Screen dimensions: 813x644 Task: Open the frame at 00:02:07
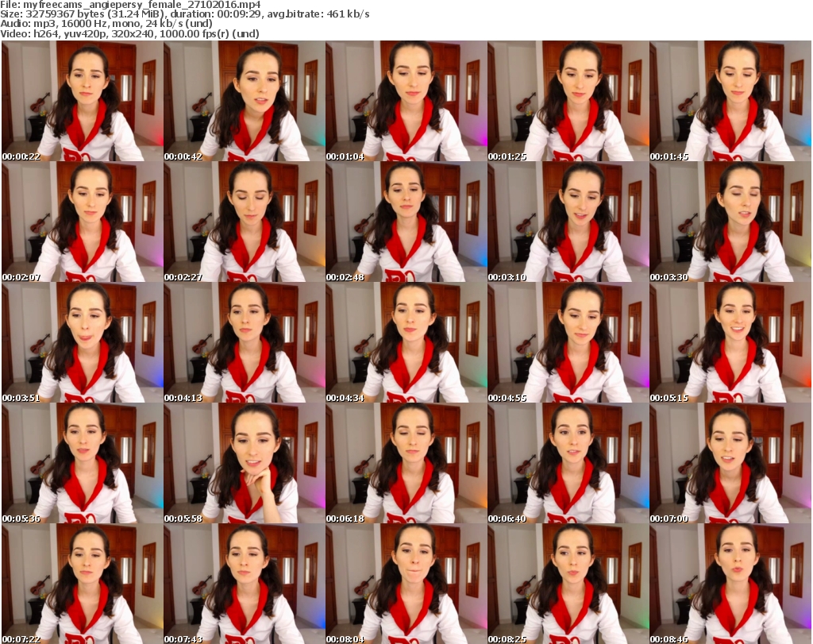tap(82, 222)
